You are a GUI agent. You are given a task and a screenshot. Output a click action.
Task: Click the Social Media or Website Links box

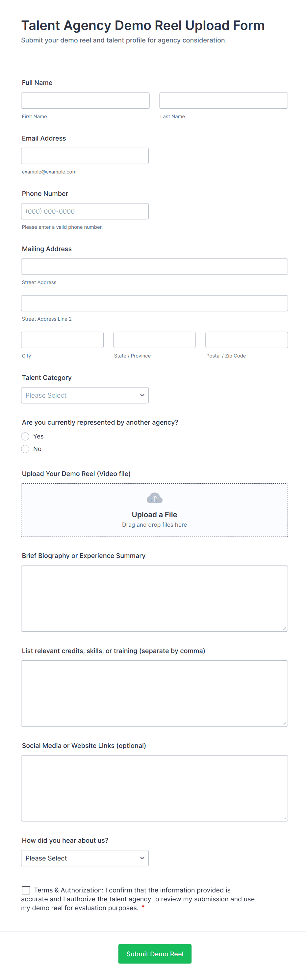[x=154, y=788]
